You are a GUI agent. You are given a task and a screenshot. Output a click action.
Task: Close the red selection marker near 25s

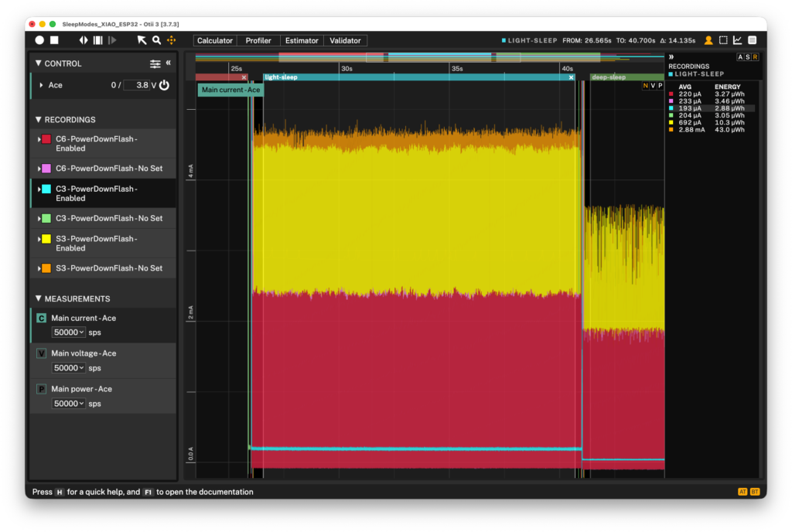tap(244, 77)
